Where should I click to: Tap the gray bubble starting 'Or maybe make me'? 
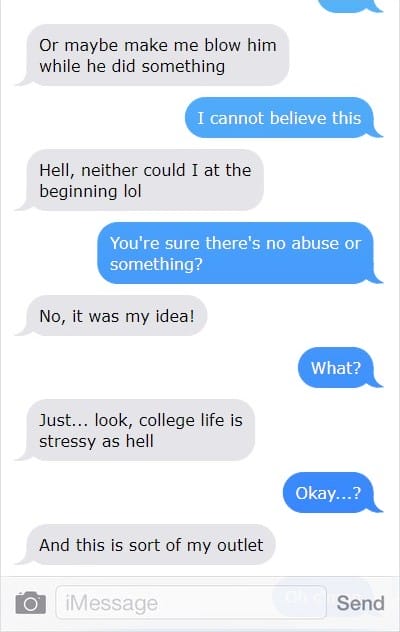pyautogui.click(x=153, y=55)
